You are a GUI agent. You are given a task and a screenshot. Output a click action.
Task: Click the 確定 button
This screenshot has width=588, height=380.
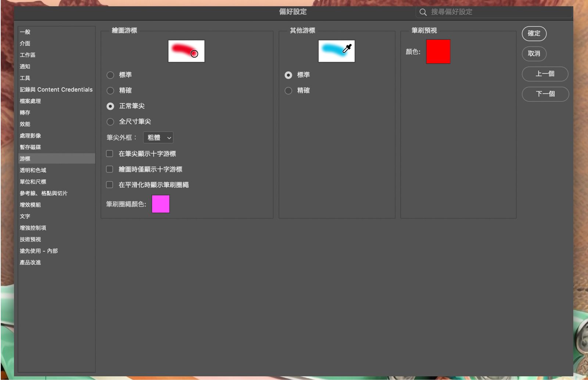click(x=534, y=33)
